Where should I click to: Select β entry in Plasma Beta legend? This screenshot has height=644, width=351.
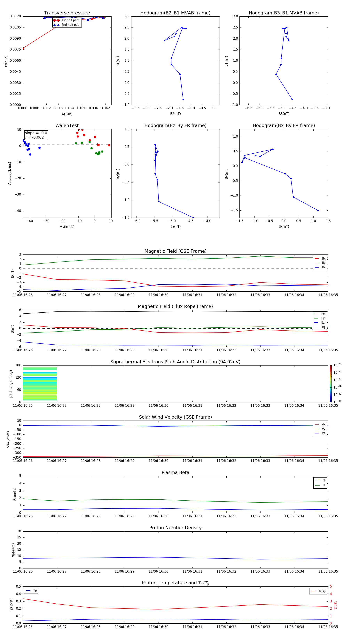[x=320, y=486]
